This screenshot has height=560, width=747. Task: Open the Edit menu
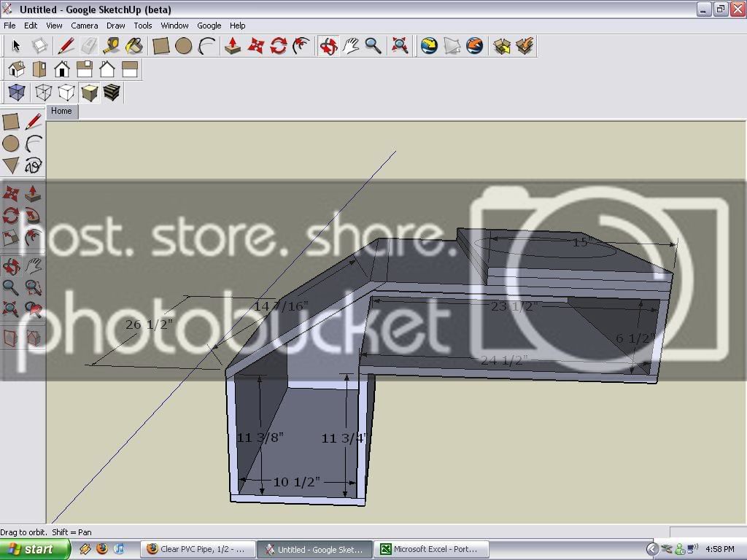[x=31, y=26]
